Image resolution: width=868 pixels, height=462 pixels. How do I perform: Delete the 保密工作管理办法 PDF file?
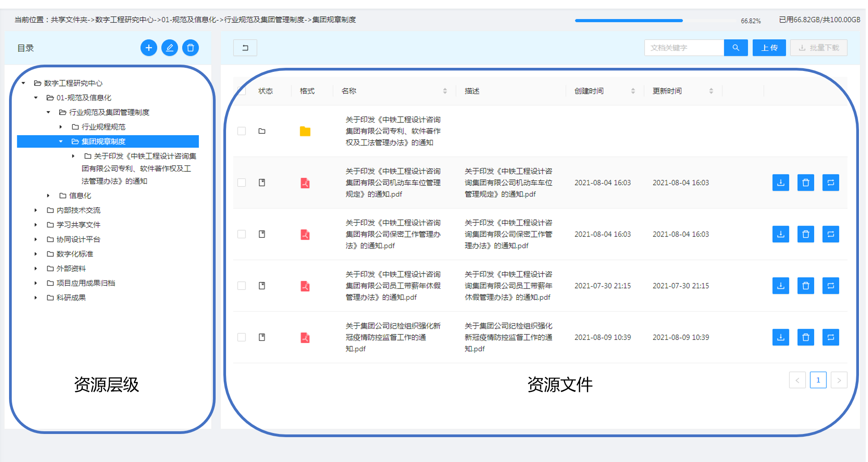pyautogui.click(x=805, y=234)
